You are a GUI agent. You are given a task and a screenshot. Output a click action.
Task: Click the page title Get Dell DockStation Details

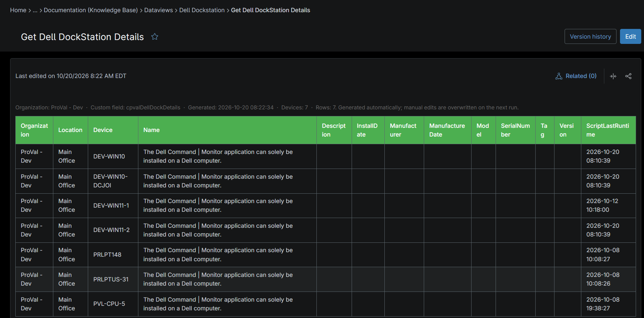coord(82,37)
